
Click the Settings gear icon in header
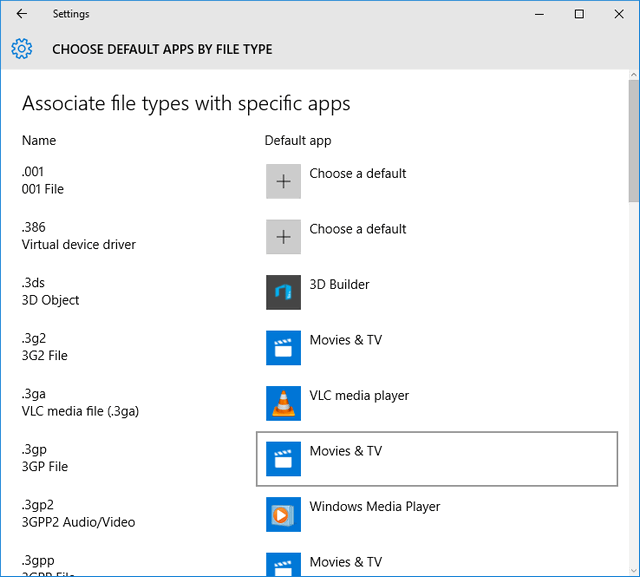(x=22, y=49)
